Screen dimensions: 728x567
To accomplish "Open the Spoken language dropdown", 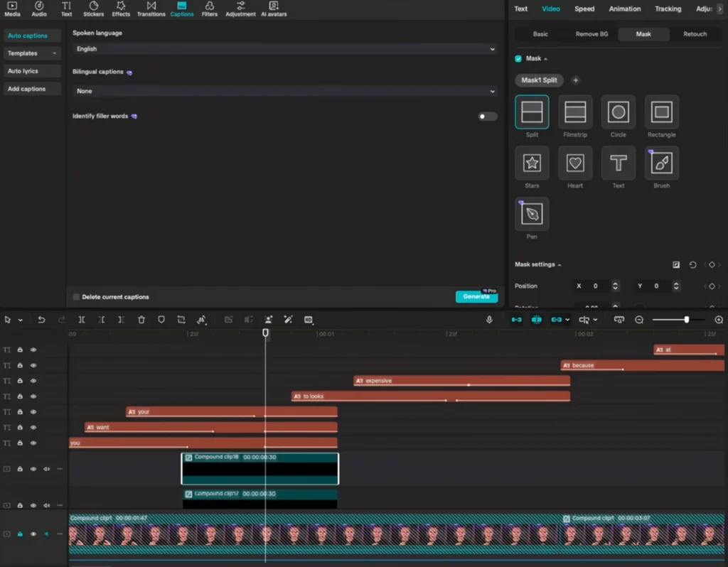I will point(284,49).
